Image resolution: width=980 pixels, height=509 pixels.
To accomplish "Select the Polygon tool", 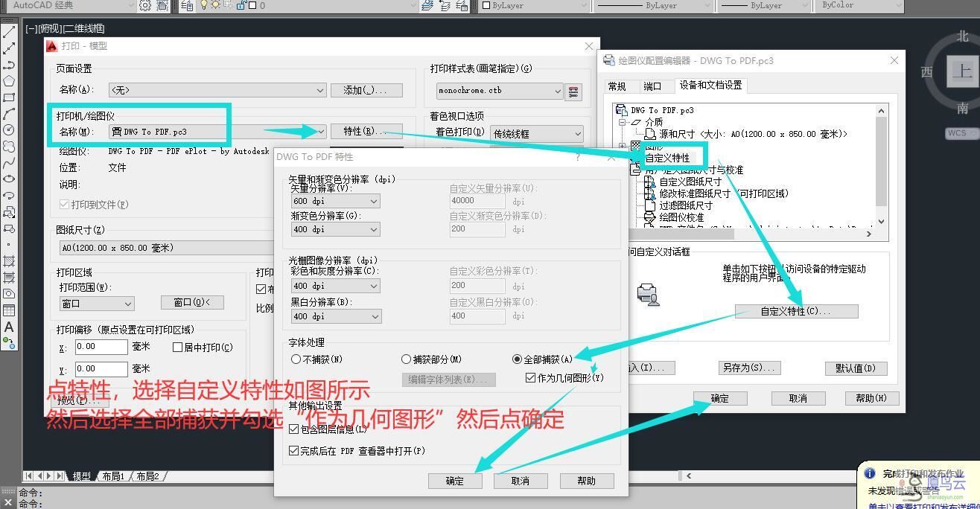I will tap(9, 81).
